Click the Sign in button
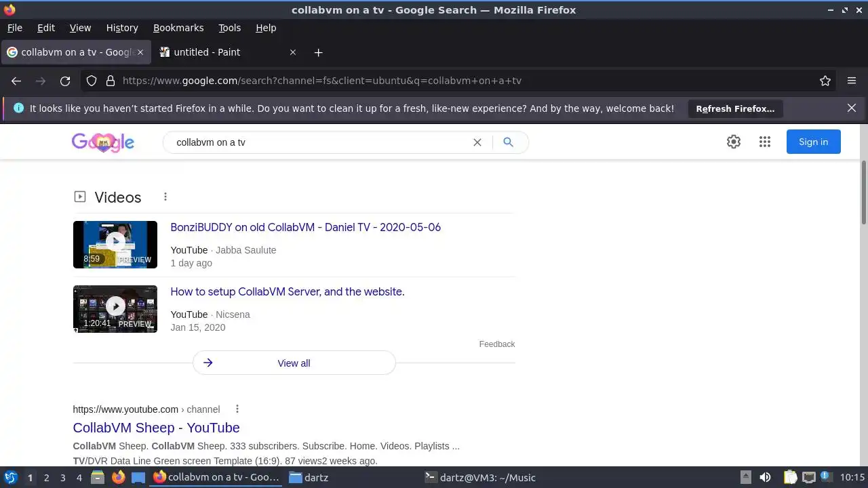The width and height of the screenshot is (868, 488). [813, 142]
